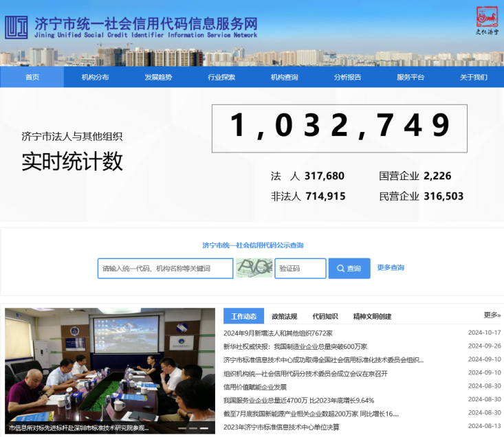This screenshot has width=504, height=437.
Task: Click the 验证码 input box
Action: point(300,269)
